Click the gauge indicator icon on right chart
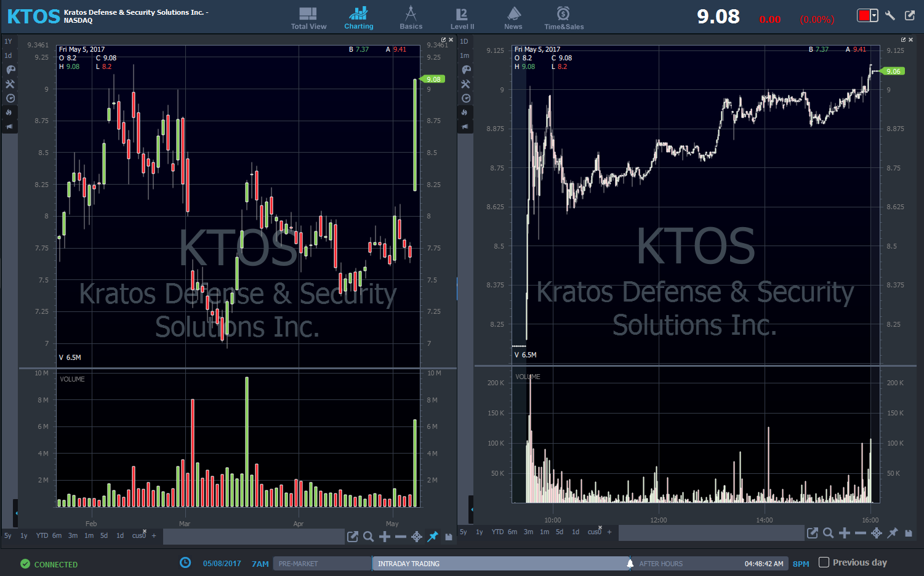The image size is (924, 576). (x=466, y=98)
